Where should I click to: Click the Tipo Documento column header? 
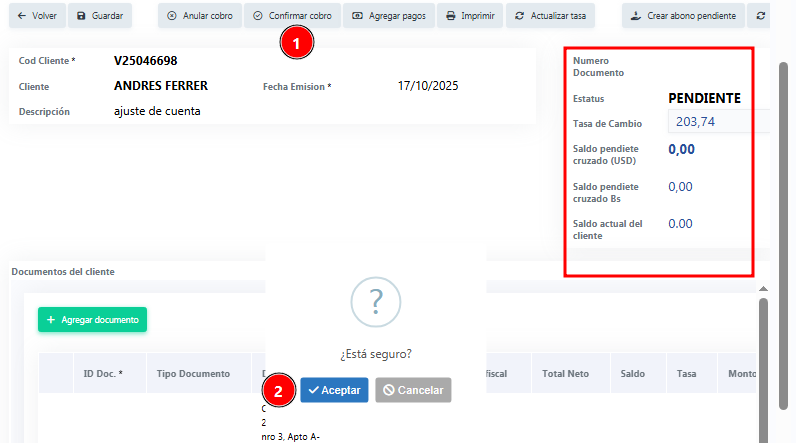point(193,373)
